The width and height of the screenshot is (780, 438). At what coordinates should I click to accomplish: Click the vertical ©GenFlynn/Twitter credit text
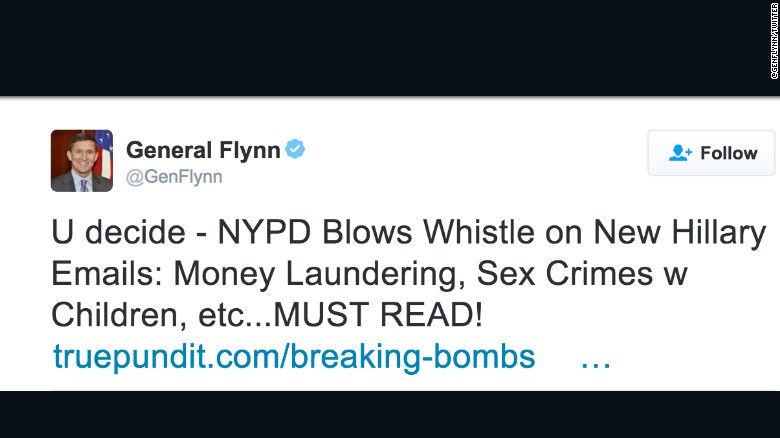click(771, 48)
